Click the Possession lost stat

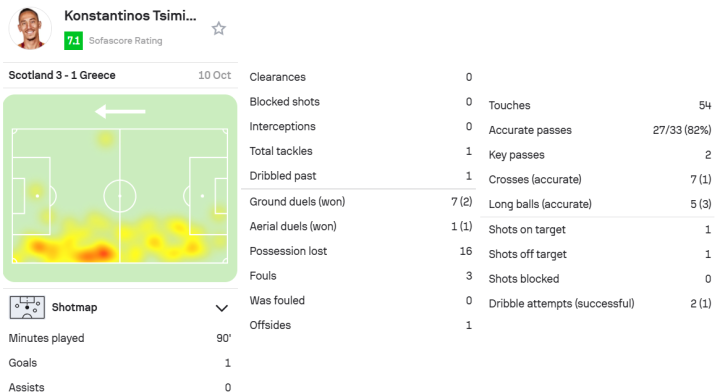(x=360, y=251)
